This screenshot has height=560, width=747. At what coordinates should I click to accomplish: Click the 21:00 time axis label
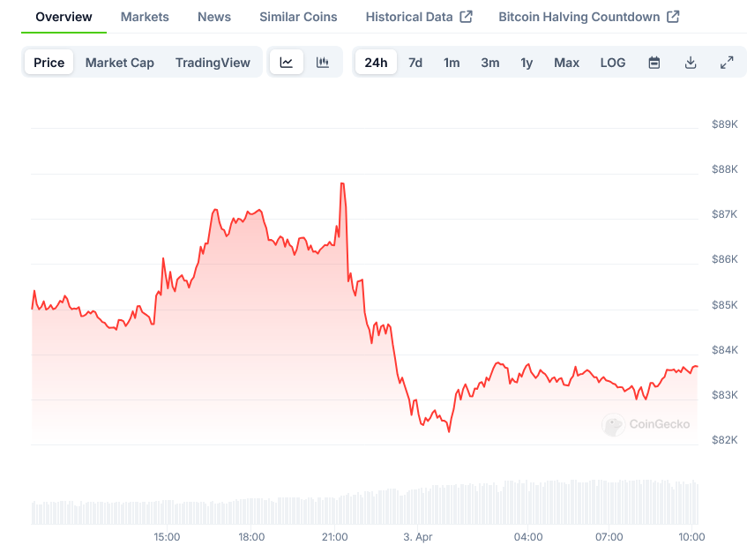tap(335, 537)
